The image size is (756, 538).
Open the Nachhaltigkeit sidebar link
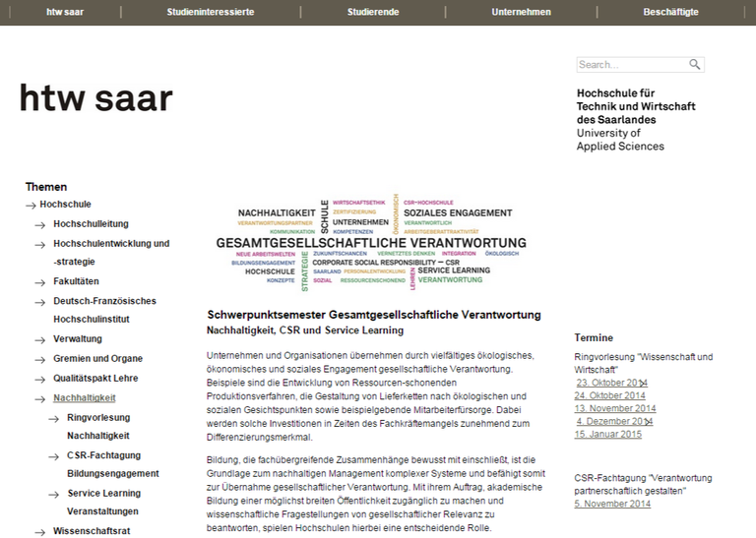pyautogui.click(x=85, y=397)
